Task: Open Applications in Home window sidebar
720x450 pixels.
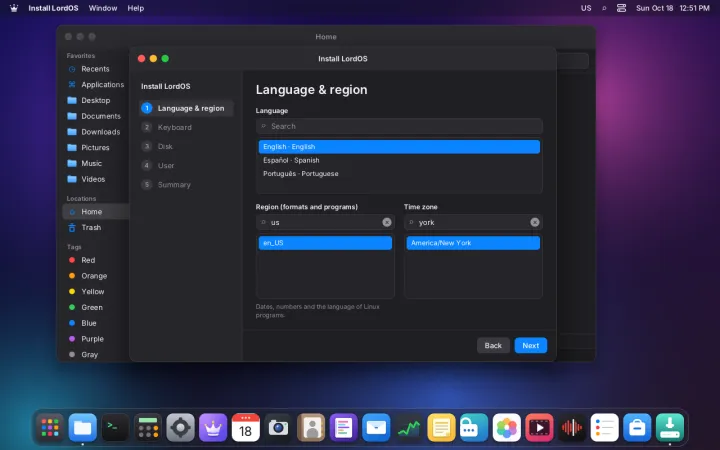Action: [95, 84]
